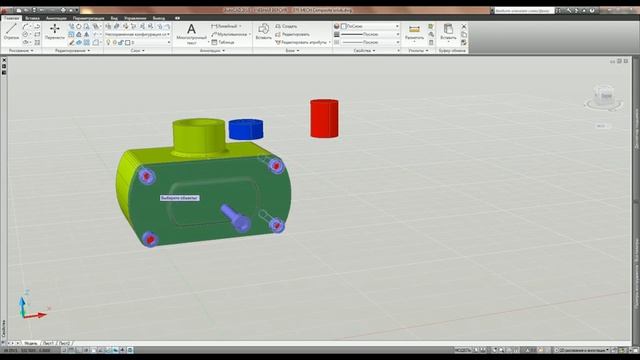
Task: Open the lineweight ПоСлою dropdown
Action: click(370, 34)
